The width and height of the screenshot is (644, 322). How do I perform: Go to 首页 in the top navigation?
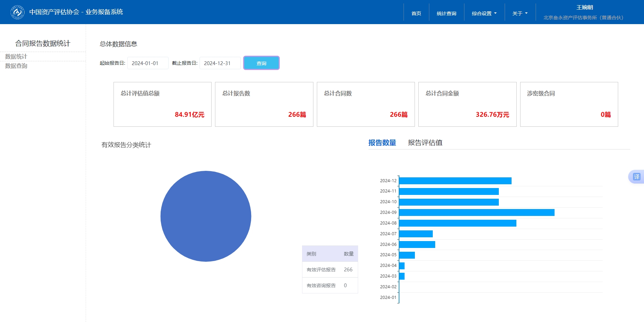(416, 13)
